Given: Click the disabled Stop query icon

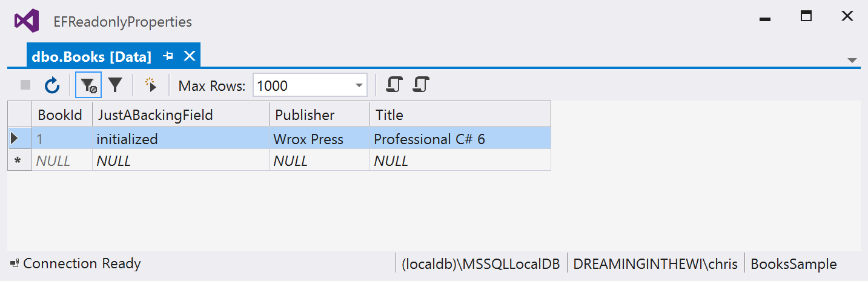Looking at the screenshot, I should 25,85.
